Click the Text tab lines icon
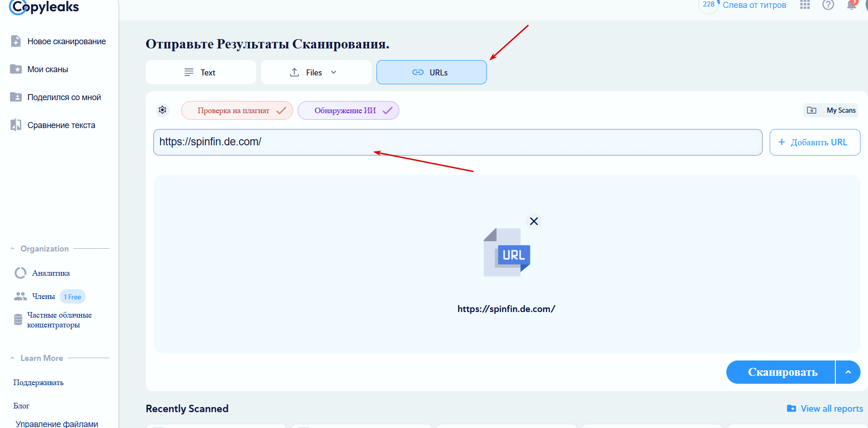This screenshot has width=868, height=428. (189, 72)
